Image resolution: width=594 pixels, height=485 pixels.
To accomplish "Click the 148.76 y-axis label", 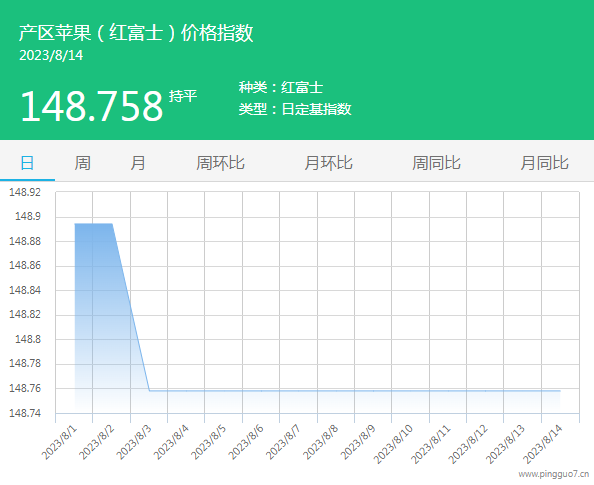I will click(x=25, y=388).
